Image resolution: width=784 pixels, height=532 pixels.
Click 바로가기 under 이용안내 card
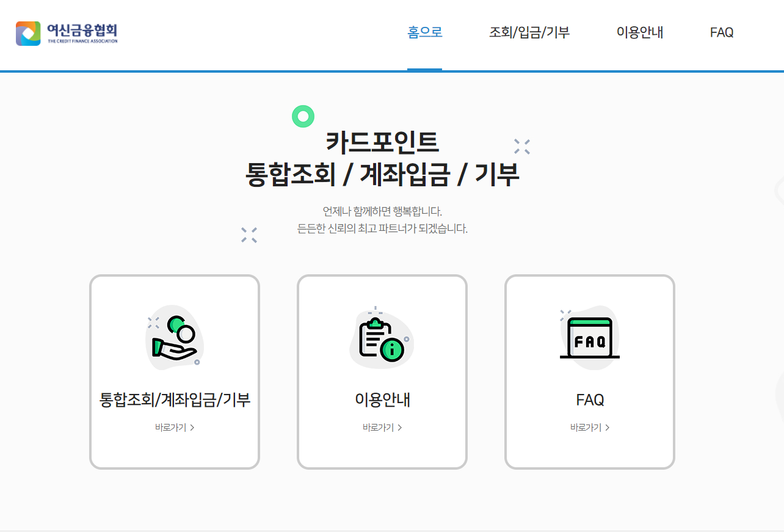pyautogui.click(x=382, y=428)
